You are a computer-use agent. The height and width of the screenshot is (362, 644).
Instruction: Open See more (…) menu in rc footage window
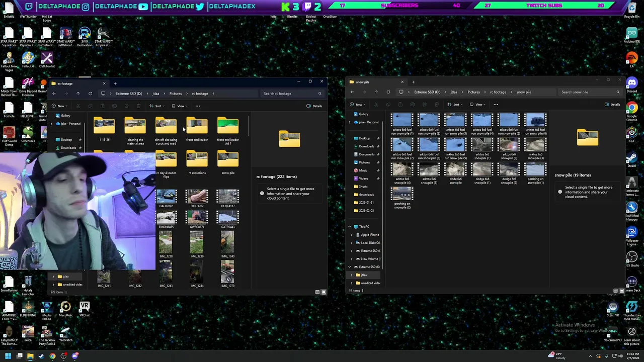(x=198, y=106)
